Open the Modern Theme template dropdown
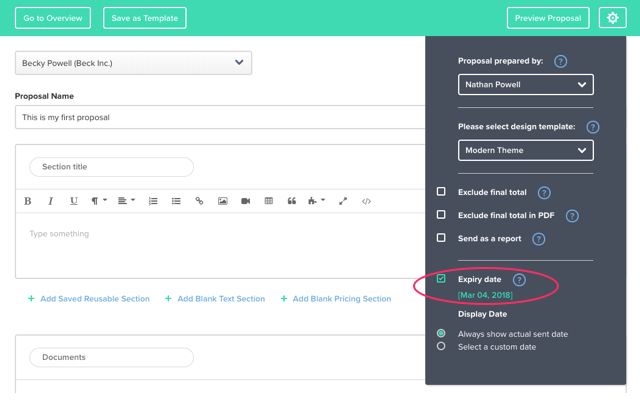The width and height of the screenshot is (640, 402). [x=526, y=150]
